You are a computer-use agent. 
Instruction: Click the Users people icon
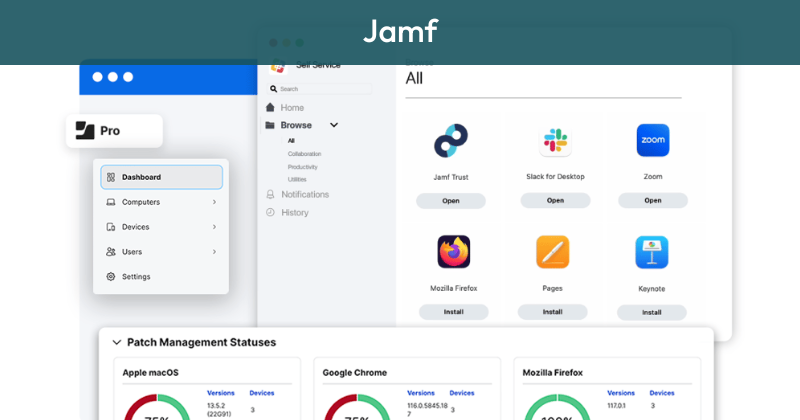(x=111, y=252)
